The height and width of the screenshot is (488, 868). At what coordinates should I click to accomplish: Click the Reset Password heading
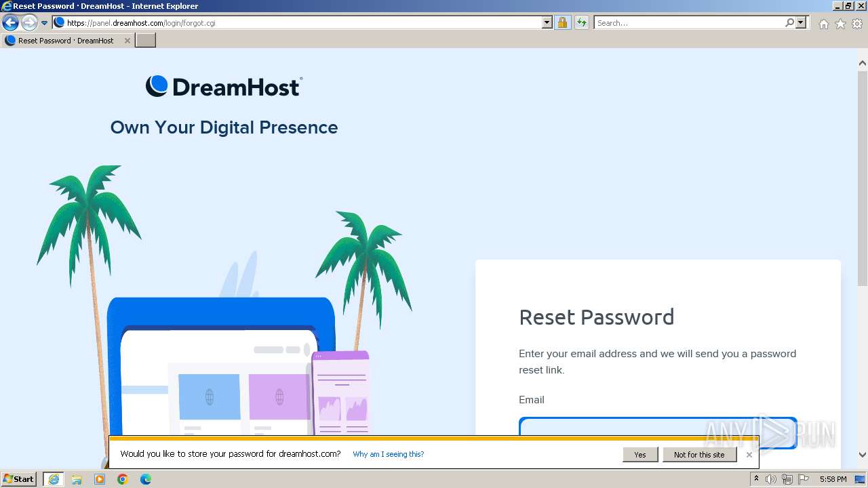[x=596, y=317]
